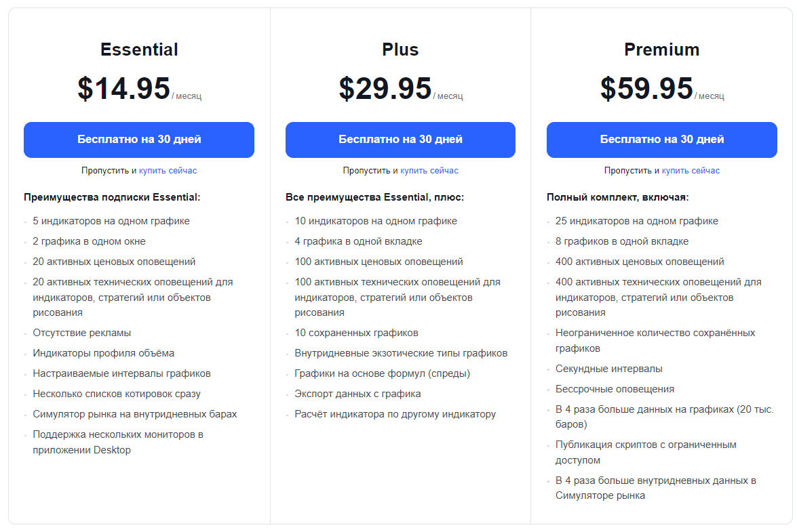Viewport: 797px width, 532px height.
Task: Click 'Бессрочные оповещения' feature in Premium
Action: tap(615, 389)
